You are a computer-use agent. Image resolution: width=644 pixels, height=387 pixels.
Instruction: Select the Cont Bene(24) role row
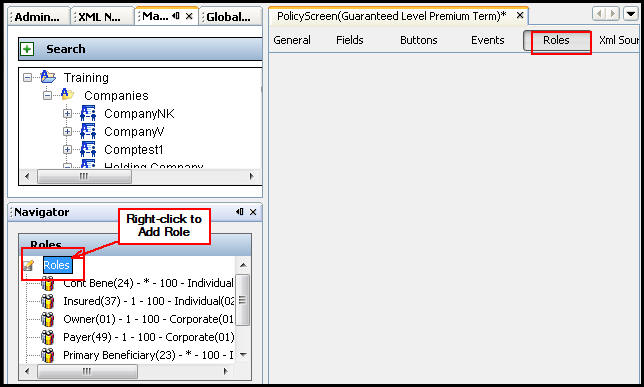coord(148,283)
